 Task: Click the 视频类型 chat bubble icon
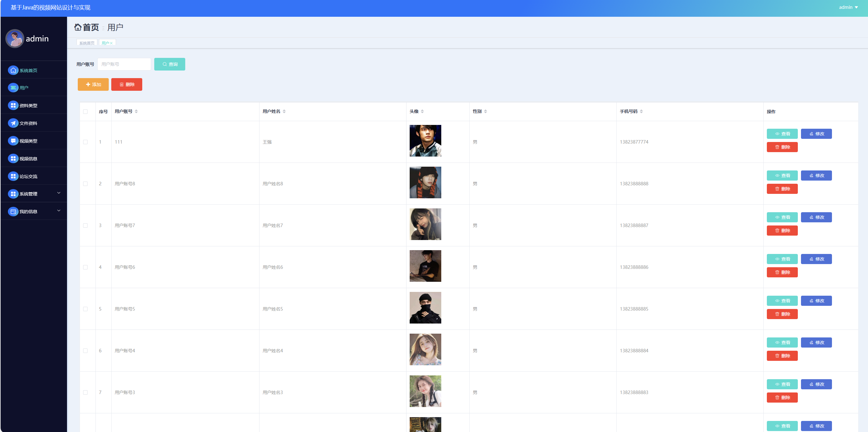(x=13, y=141)
